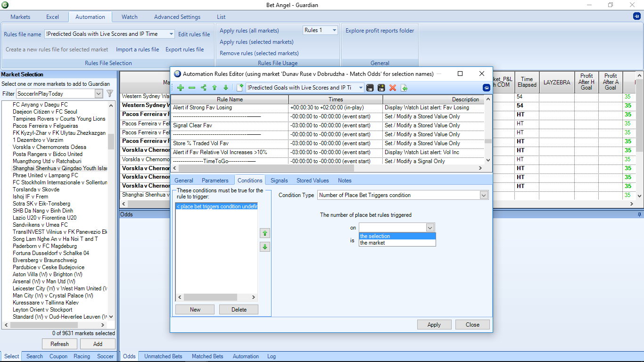Switch to the Markets ribbon tab
Viewport: 644px width, 362px height.
(x=20, y=17)
